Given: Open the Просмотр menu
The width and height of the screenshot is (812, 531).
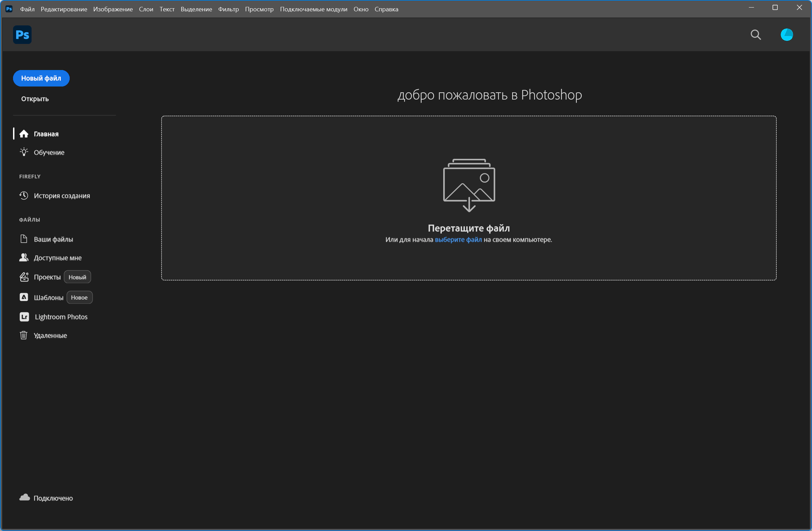Looking at the screenshot, I should [x=259, y=9].
